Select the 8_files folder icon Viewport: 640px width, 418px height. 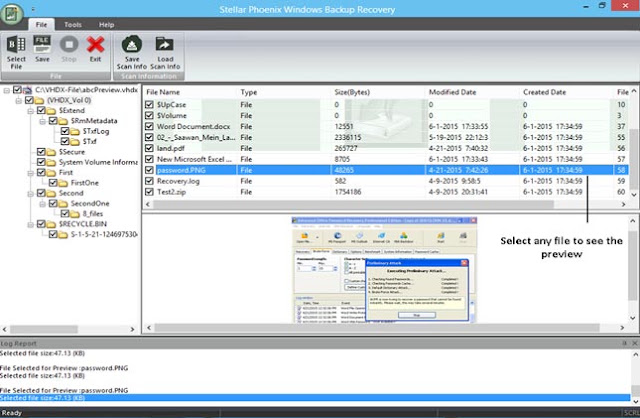(x=75, y=214)
